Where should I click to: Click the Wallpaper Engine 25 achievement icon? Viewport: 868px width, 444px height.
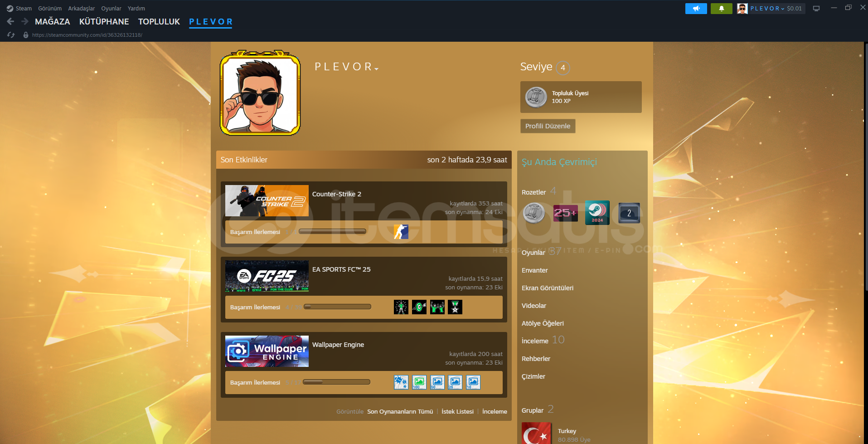tap(455, 382)
